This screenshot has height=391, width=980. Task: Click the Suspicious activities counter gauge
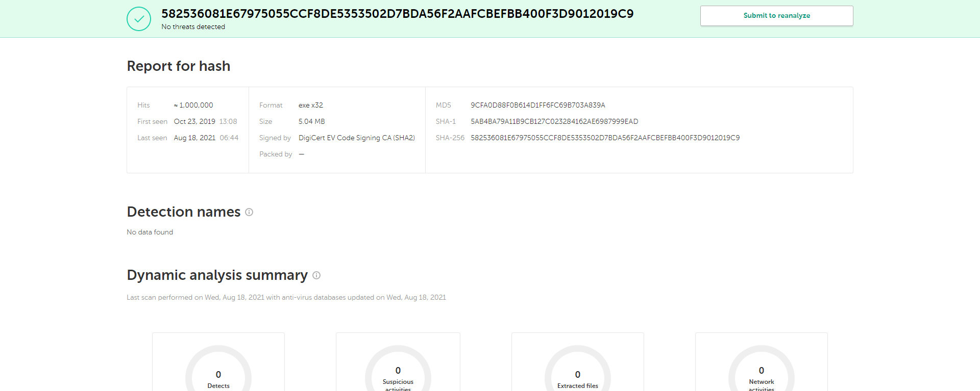pyautogui.click(x=398, y=368)
